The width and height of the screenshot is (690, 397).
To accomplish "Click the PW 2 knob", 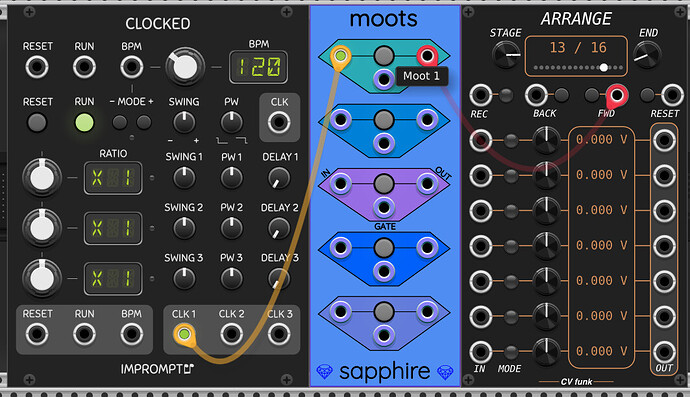I will (x=231, y=228).
